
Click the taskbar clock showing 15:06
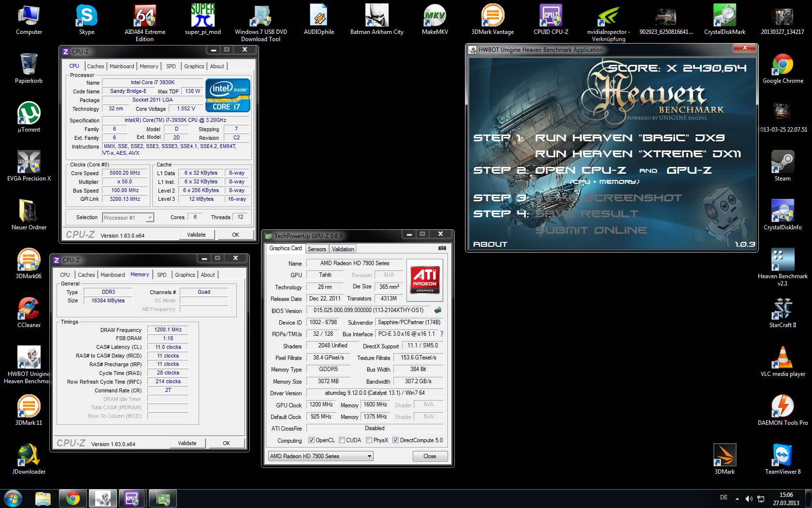[x=786, y=499]
